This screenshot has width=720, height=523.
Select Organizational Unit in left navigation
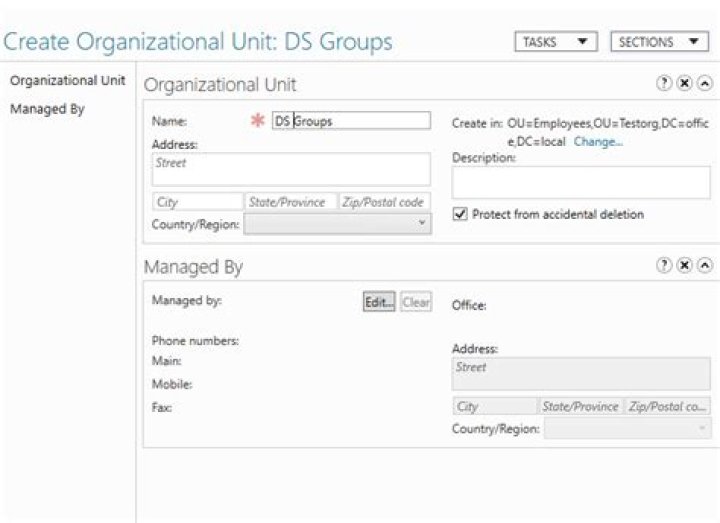pyautogui.click(x=67, y=81)
